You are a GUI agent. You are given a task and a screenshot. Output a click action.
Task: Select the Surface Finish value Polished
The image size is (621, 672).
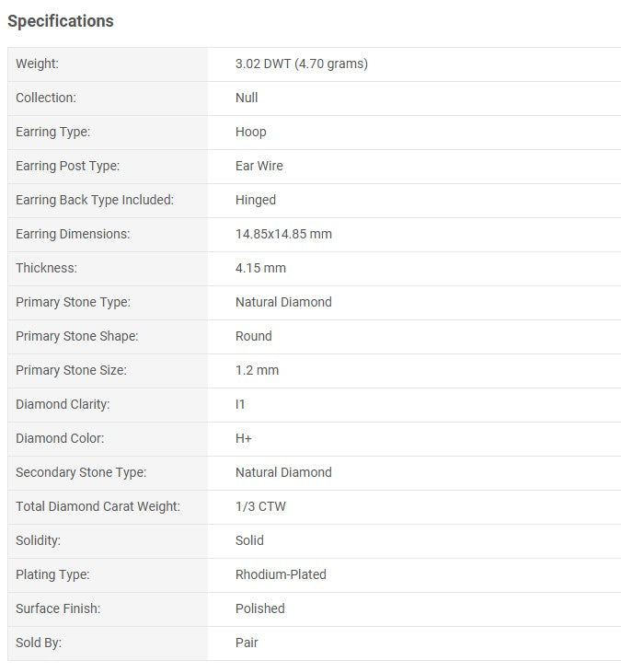click(260, 608)
